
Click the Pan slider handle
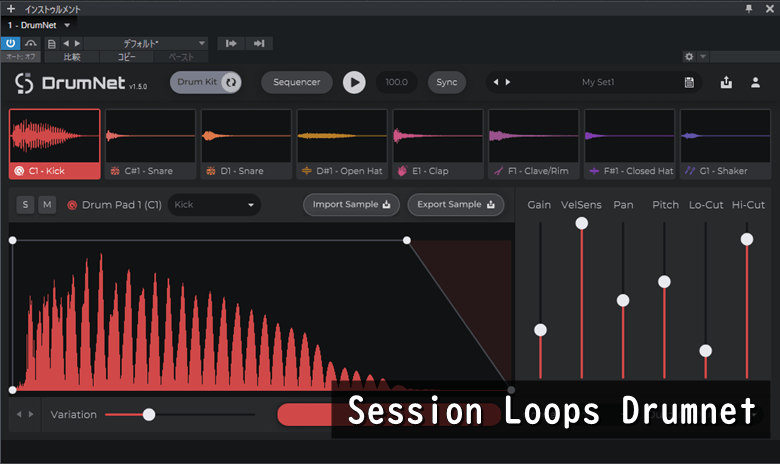[x=623, y=300]
